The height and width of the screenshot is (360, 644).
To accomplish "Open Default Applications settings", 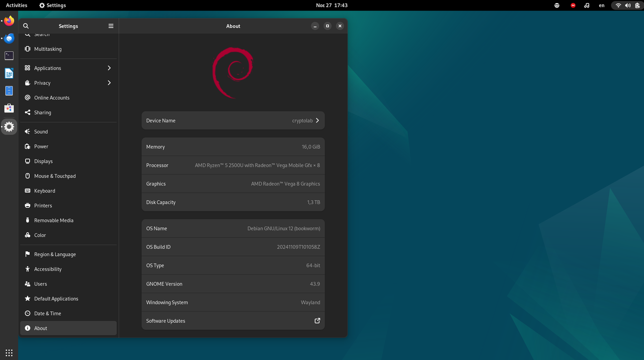I will coord(68,299).
